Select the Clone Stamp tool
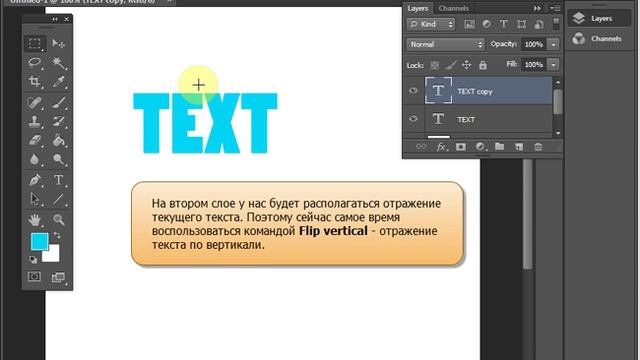640x360 pixels. [35, 121]
